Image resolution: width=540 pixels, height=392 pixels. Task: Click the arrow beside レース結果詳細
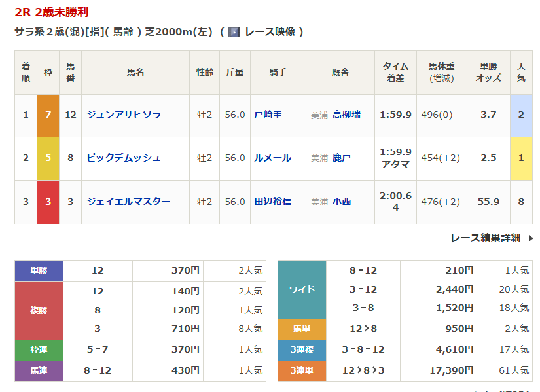(531, 238)
